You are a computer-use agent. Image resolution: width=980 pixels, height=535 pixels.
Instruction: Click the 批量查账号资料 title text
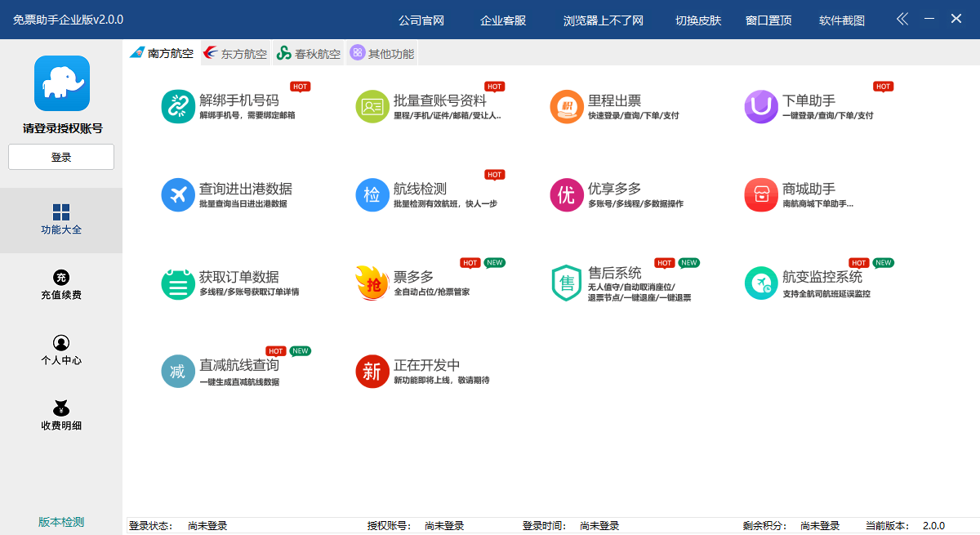pos(440,100)
